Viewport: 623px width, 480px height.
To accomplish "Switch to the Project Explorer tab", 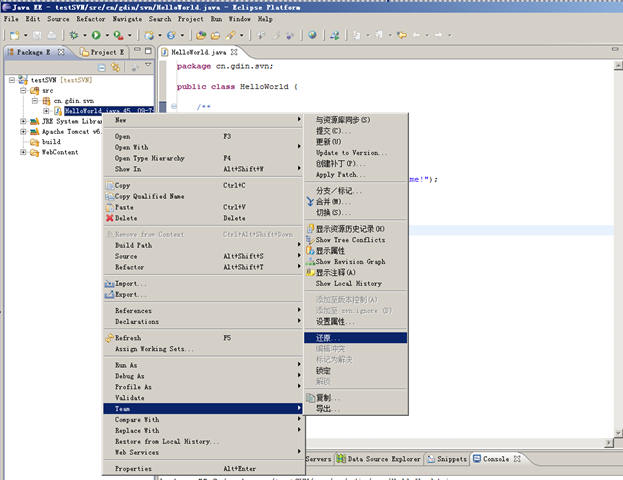I will (x=102, y=52).
